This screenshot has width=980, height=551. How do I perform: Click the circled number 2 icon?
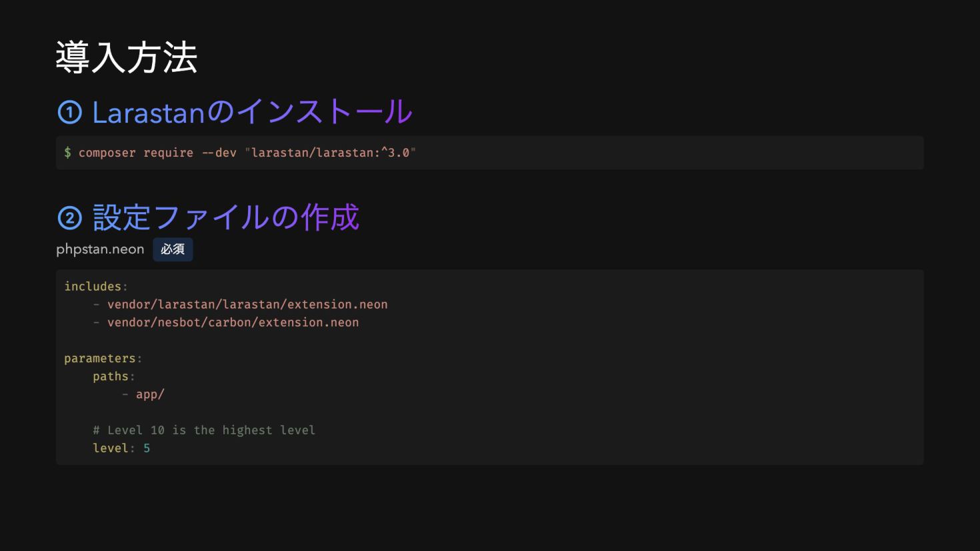click(x=70, y=218)
